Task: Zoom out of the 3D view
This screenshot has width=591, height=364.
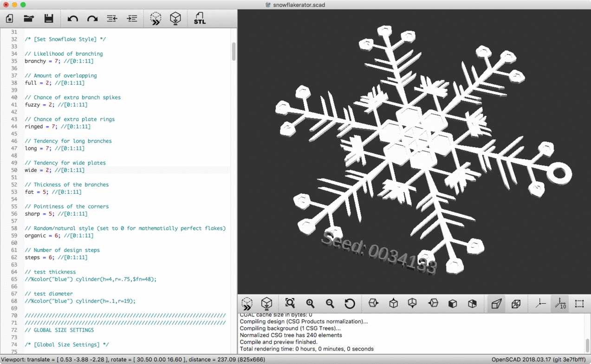Action: 330,303
